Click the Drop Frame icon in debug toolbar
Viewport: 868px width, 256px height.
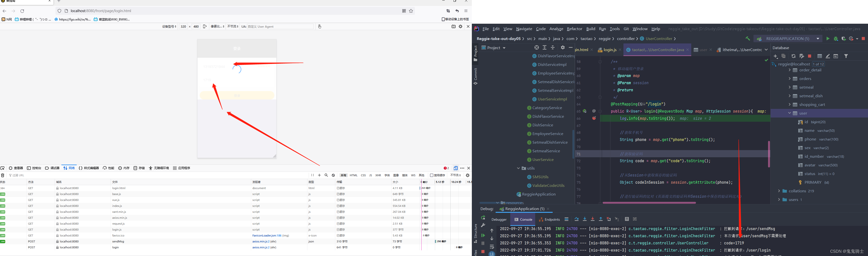(x=609, y=219)
